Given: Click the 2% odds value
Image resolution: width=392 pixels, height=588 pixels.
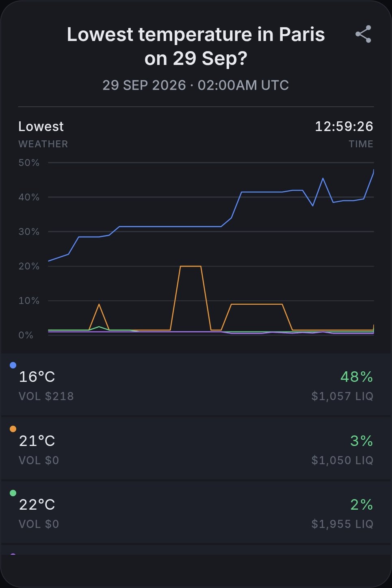Looking at the screenshot, I should pyautogui.click(x=362, y=505).
